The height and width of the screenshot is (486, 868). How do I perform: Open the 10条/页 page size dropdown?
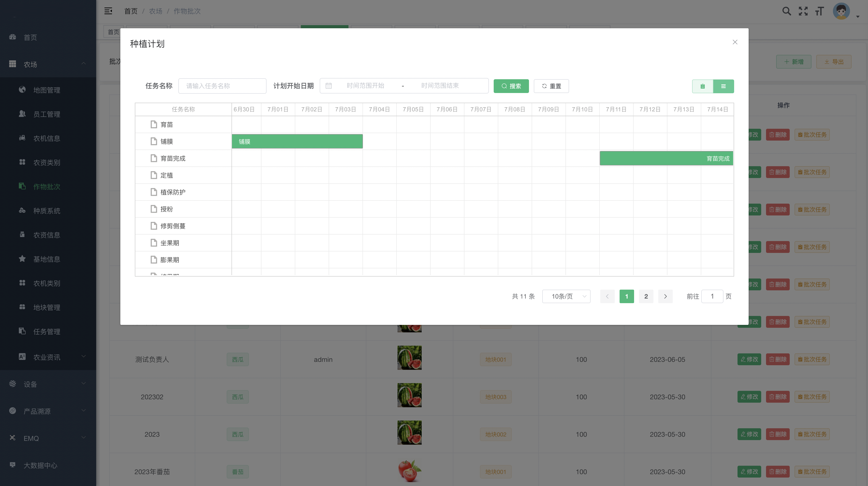tap(566, 296)
